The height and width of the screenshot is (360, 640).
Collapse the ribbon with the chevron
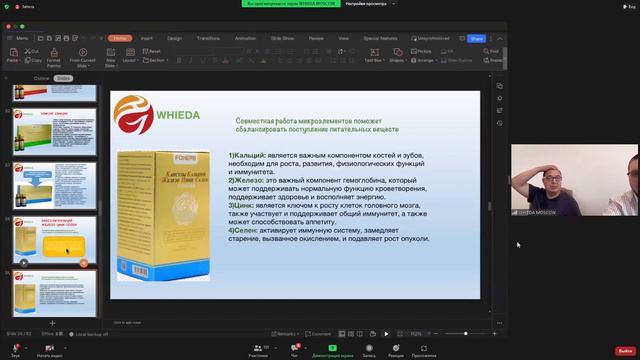tap(500, 38)
